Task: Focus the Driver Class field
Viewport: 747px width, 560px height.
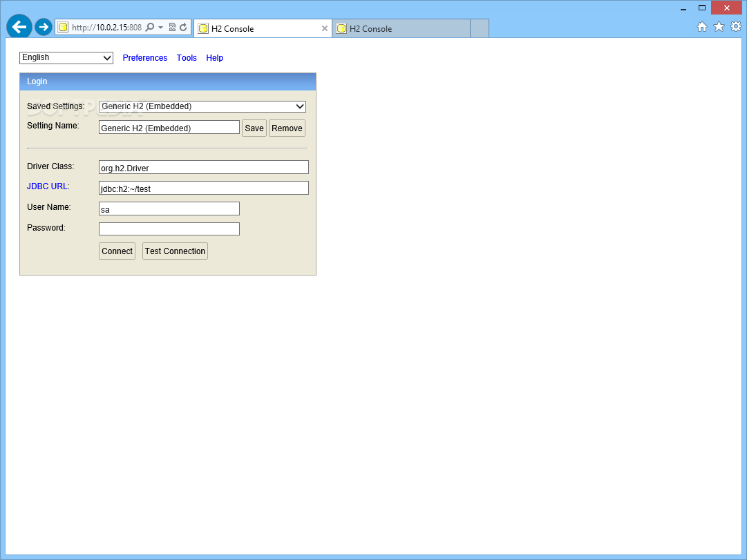Action: pos(204,167)
